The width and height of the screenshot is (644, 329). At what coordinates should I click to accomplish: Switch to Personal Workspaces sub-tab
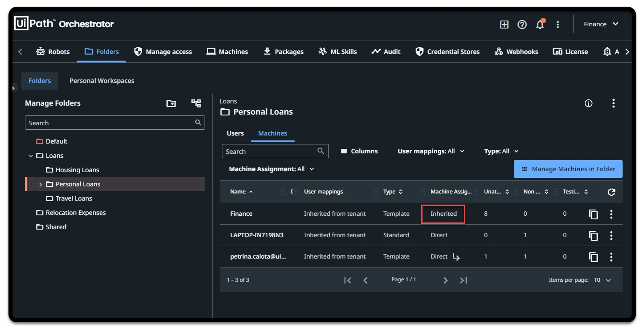tap(102, 81)
